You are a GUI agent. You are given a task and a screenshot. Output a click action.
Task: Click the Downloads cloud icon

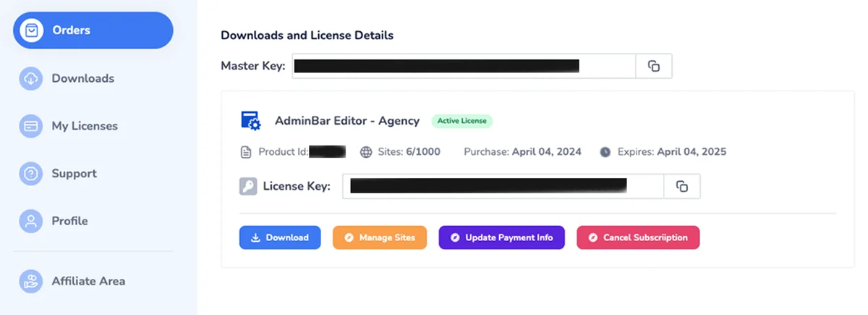pyautogui.click(x=31, y=78)
